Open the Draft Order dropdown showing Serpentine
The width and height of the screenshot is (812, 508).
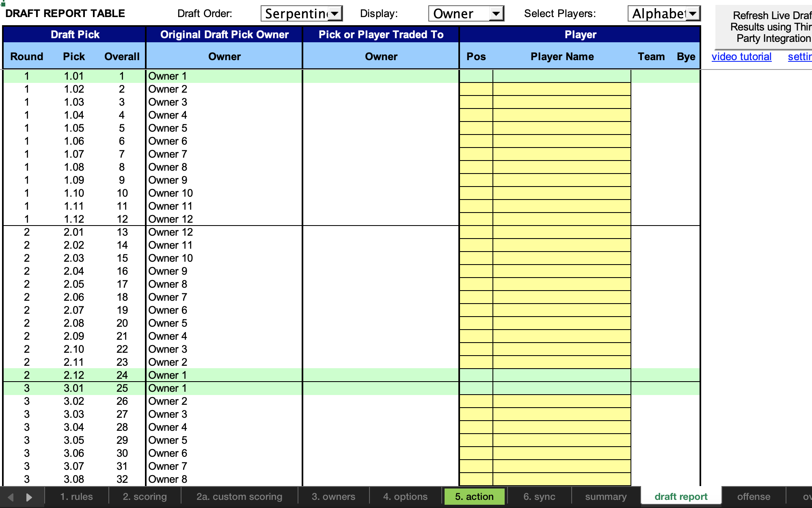click(335, 13)
